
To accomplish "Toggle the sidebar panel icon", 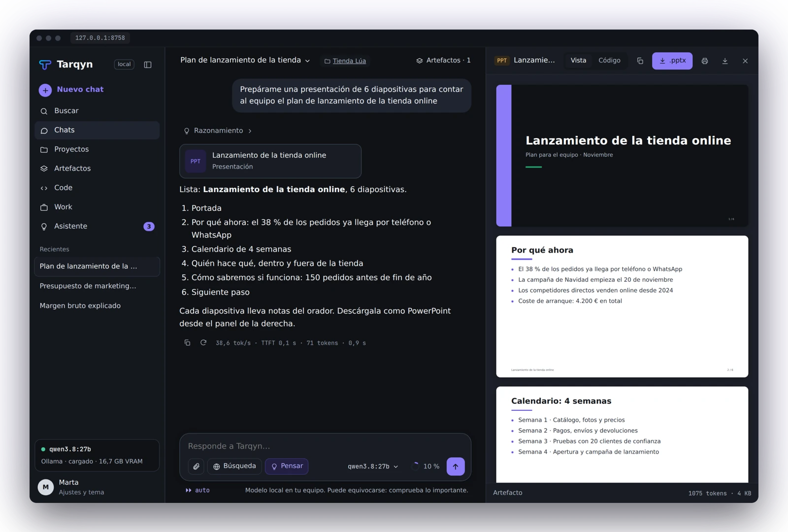I will click(x=148, y=65).
